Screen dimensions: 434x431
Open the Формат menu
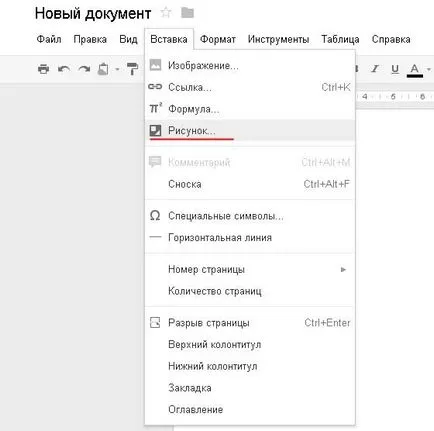pyautogui.click(x=218, y=39)
